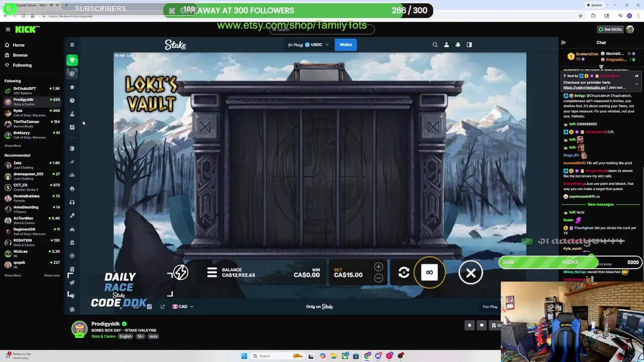The width and height of the screenshot is (644, 362).
Task: Open Stake favourites star icon
Action: [72, 87]
